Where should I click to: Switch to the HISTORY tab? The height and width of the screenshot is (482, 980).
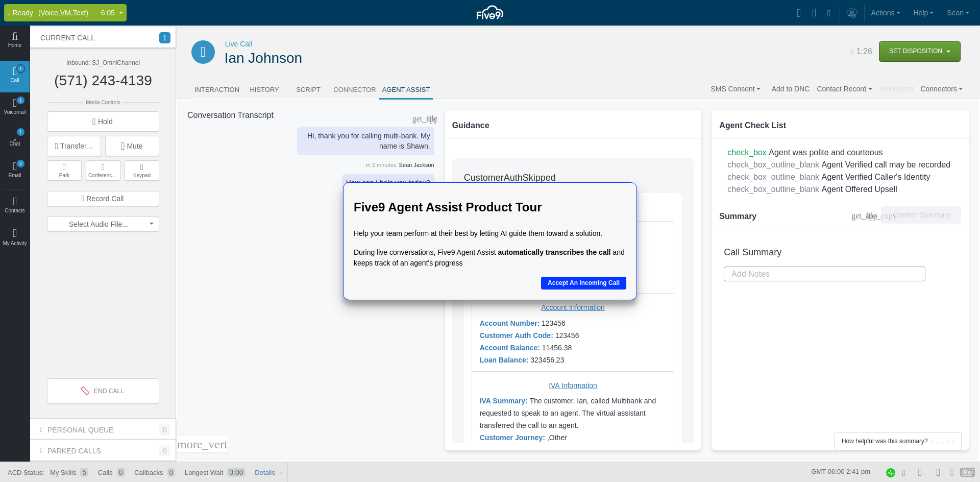pos(264,89)
